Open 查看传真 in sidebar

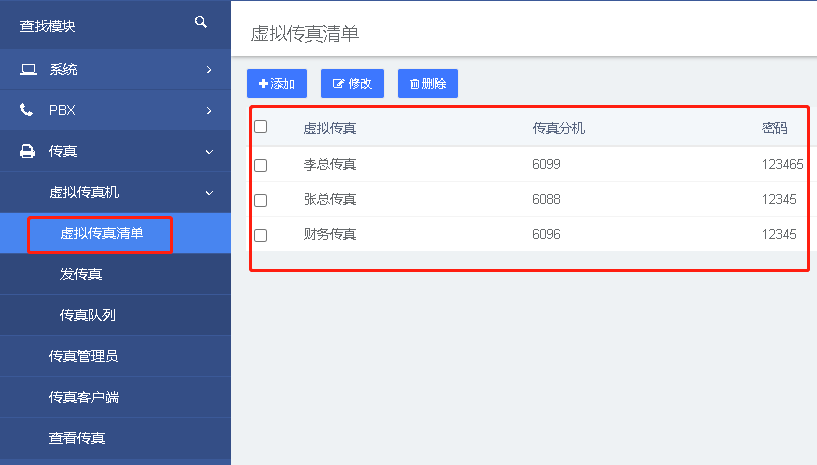tap(115, 438)
